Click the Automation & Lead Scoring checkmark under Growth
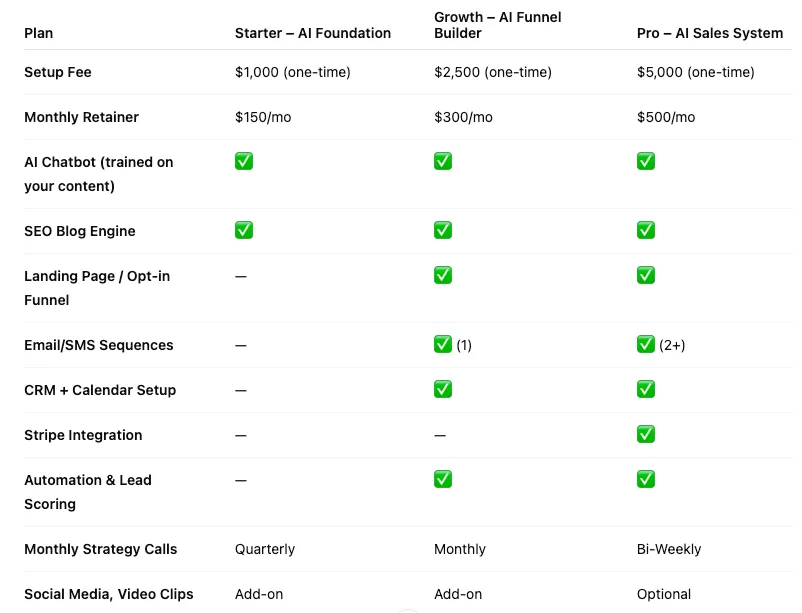Image resolution: width=802 pixels, height=613 pixels. coord(443,479)
